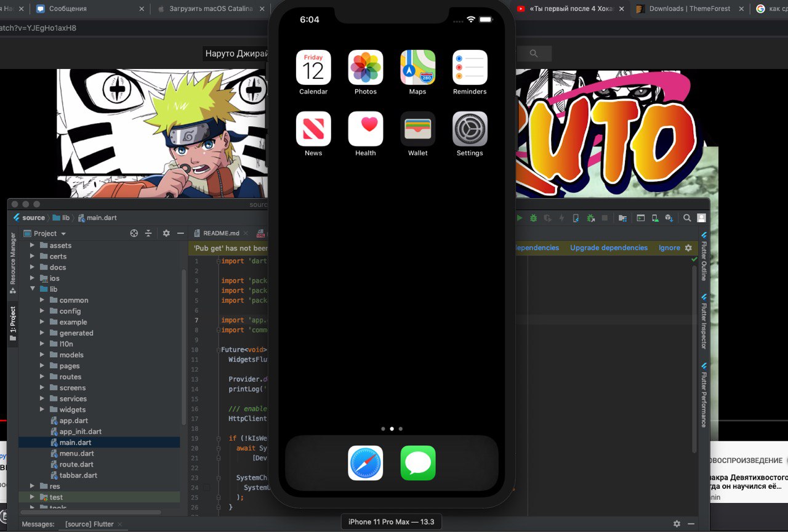Start debugging with the green bug icon

pyautogui.click(x=534, y=218)
